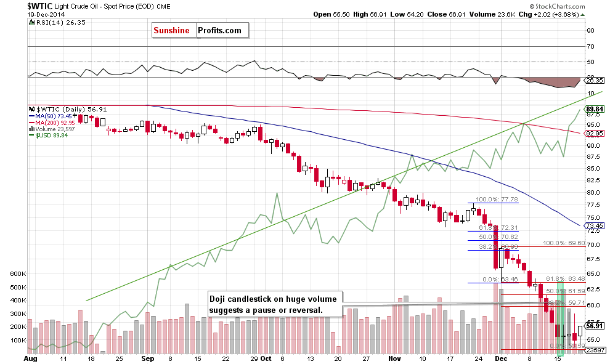Click the Aug label on date axis
Image resolution: width=610 pixels, height=364 pixels.
[30, 358]
